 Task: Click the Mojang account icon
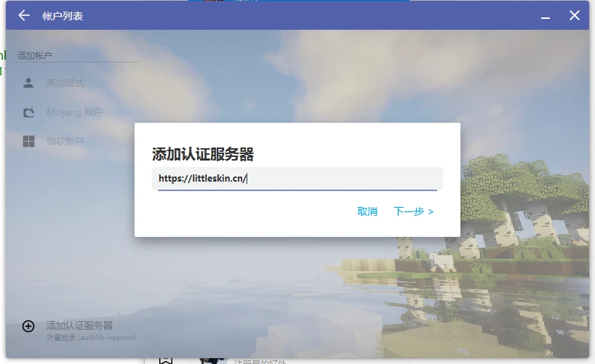pos(28,112)
